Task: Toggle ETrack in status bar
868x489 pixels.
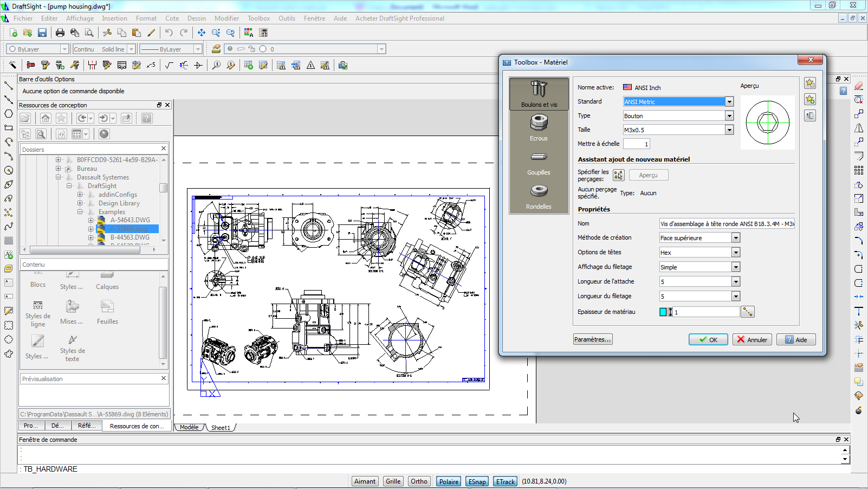Action: point(506,481)
